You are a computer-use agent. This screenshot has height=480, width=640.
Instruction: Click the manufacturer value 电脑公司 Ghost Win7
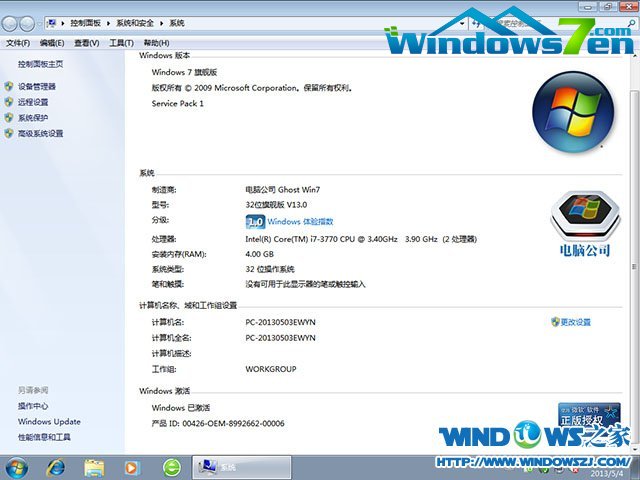coord(282,190)
